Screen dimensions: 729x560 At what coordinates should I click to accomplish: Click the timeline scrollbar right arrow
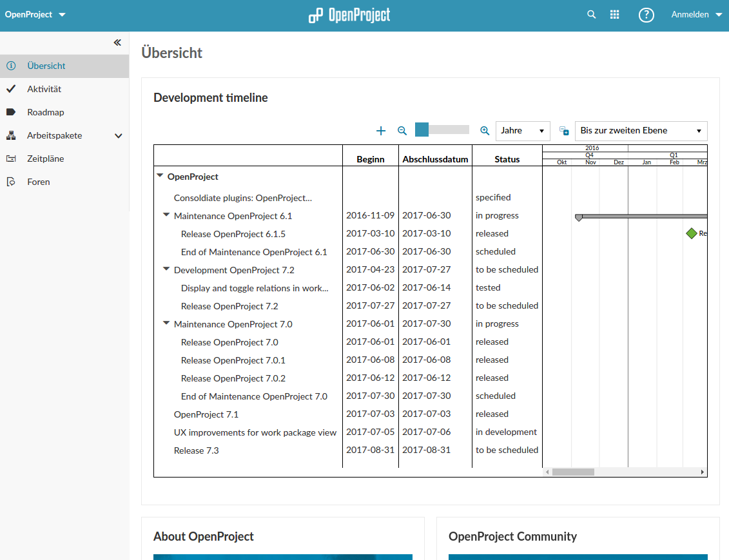click(x=703, y=472)
